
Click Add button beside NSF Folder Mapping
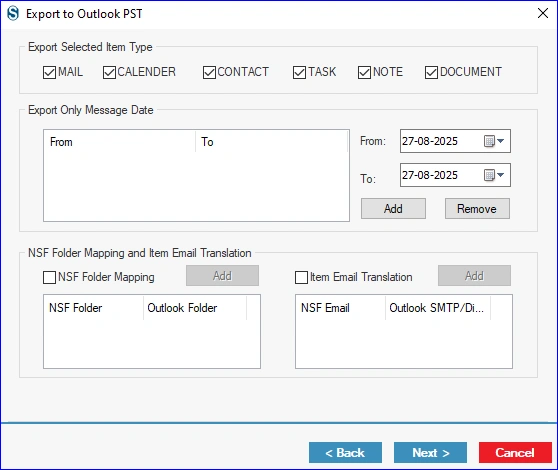coord(222,275)
